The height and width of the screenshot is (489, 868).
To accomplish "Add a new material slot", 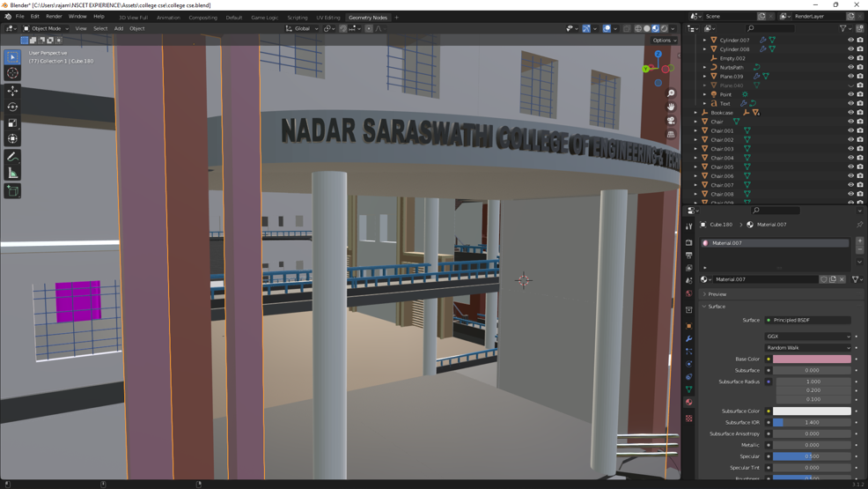I will point(860,241).
